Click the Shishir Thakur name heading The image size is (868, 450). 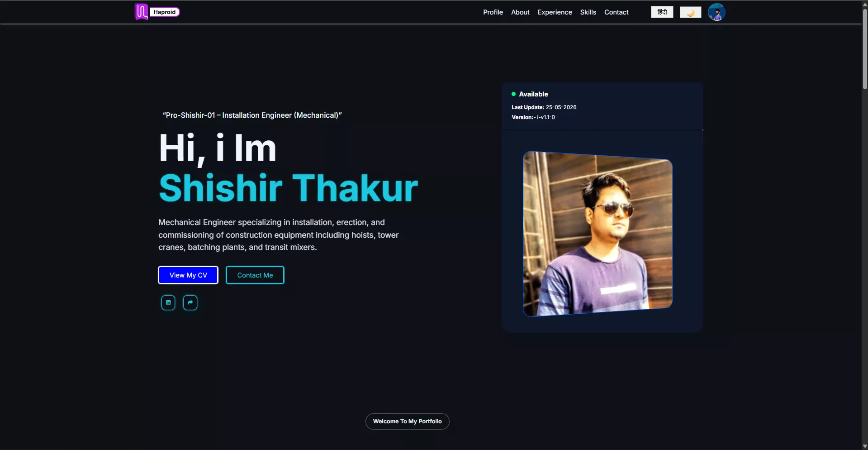[x=288, y=188]
